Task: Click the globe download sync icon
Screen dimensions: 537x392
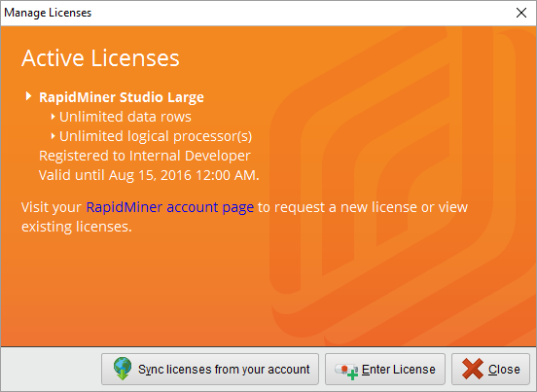Action: coord(123,369)
